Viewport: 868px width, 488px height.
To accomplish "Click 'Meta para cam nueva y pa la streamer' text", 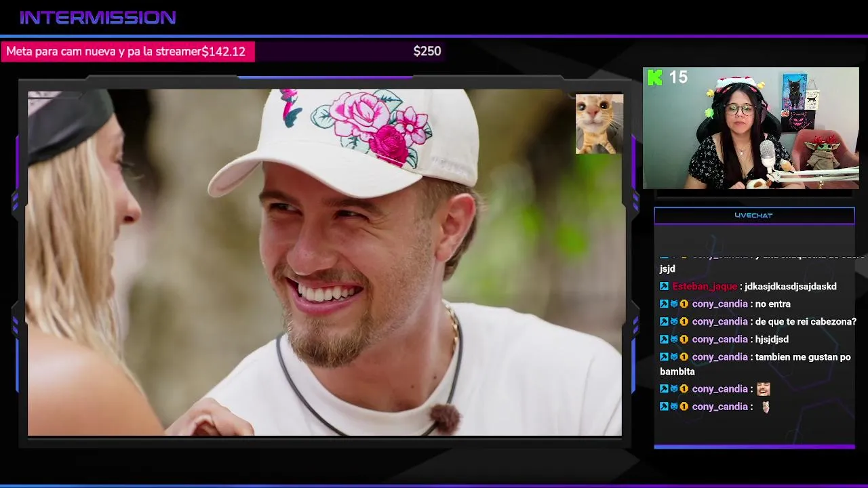I will tap(104, 52).
